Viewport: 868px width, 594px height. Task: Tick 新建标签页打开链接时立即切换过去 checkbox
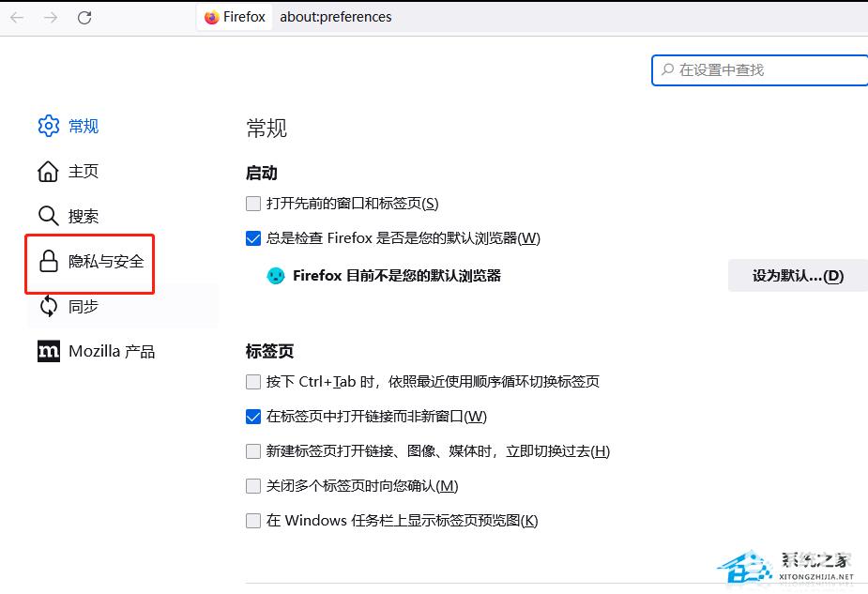click(253, 451)
